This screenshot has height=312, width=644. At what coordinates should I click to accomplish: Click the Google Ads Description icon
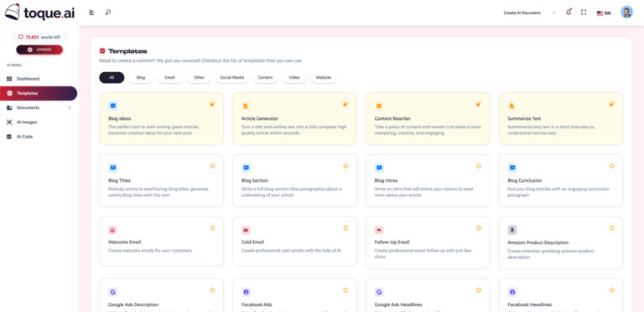pyautogui.click(x=113, y=293)
